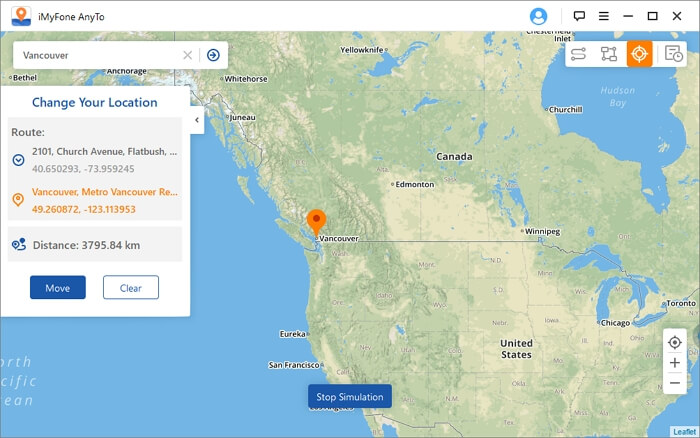Zoom out the map with minus
Viewport: 700px width, 438px height.
point(675,383)
